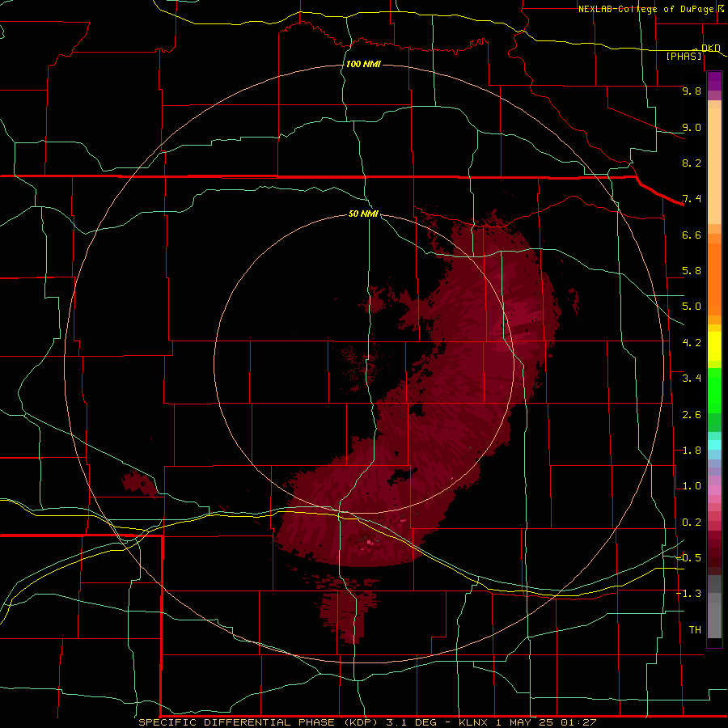Pick the orange segment of the color bar
The width and height of the screenshot is (728, 728).
[714, 279]
